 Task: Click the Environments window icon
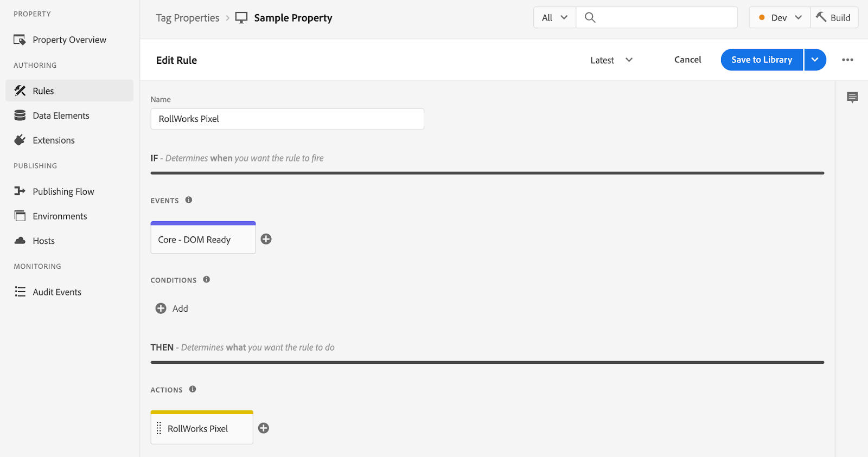pos(20,216)
